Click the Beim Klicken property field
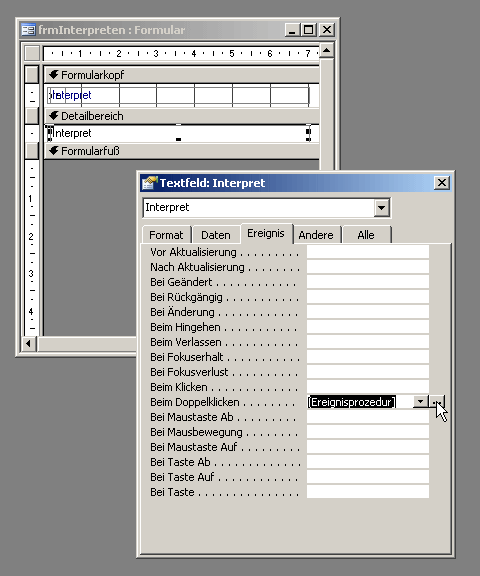Screen dimensions: 480x576 [368, 387]
